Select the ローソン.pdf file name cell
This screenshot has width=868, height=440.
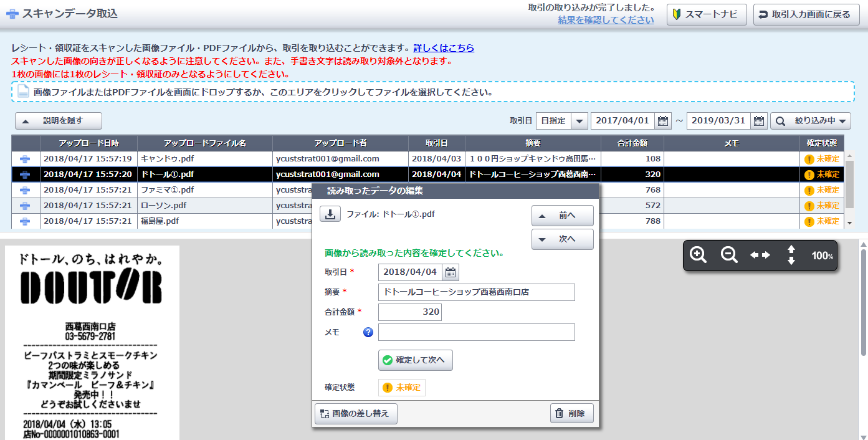point(204,206)
